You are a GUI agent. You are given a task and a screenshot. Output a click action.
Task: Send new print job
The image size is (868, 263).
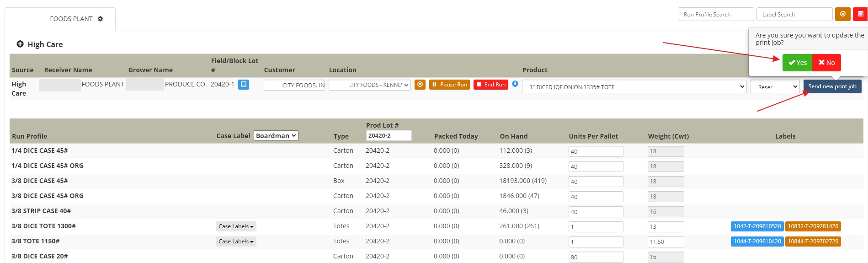point(832,86)
